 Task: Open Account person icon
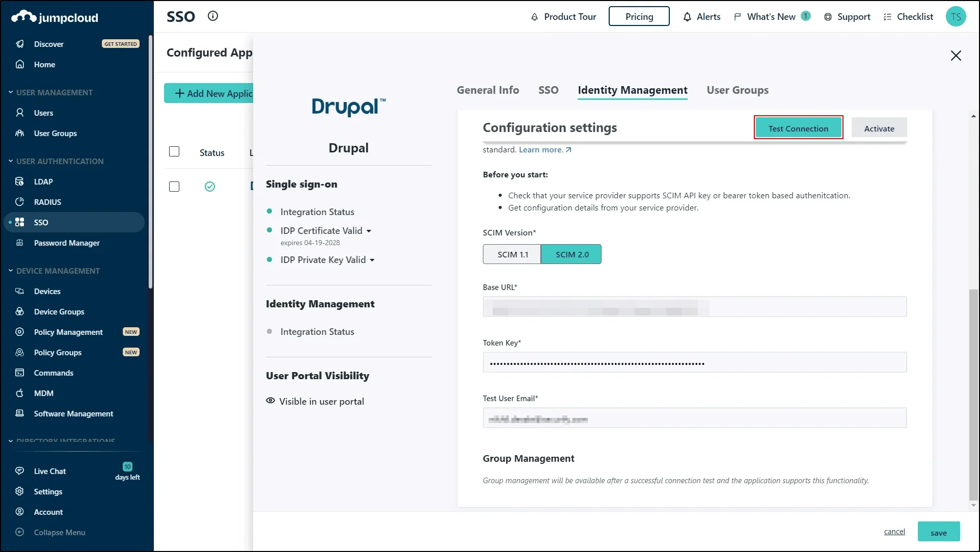20,512
